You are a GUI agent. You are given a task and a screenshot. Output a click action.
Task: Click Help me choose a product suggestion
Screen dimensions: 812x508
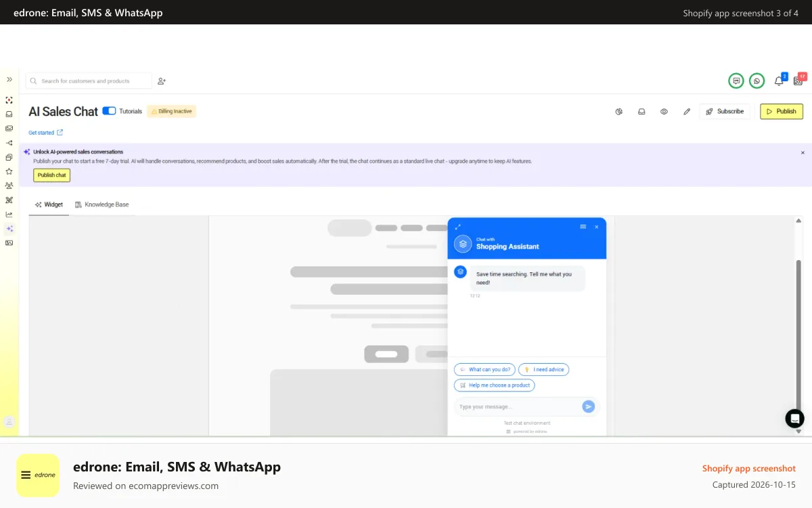pos(494,385)
